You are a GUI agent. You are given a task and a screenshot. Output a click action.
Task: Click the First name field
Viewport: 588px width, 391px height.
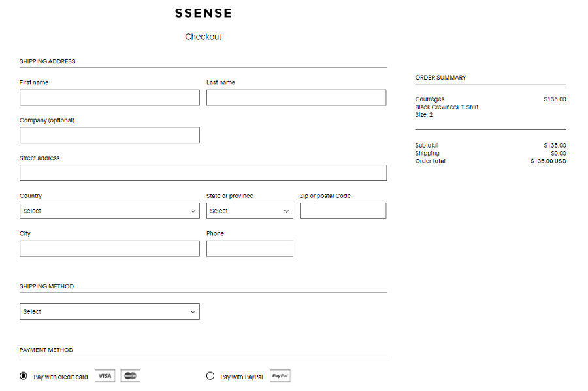(110, 97)
